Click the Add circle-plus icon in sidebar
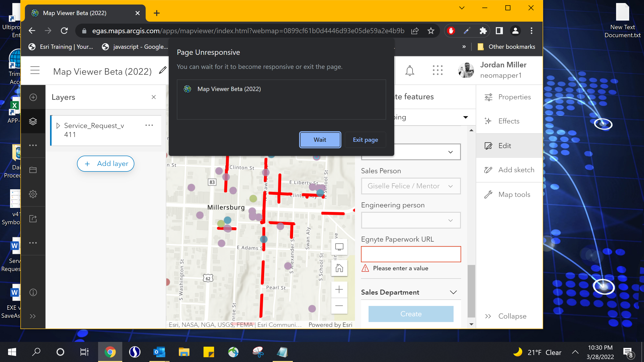This screenshot has width=644, height=362. [33, 97]
